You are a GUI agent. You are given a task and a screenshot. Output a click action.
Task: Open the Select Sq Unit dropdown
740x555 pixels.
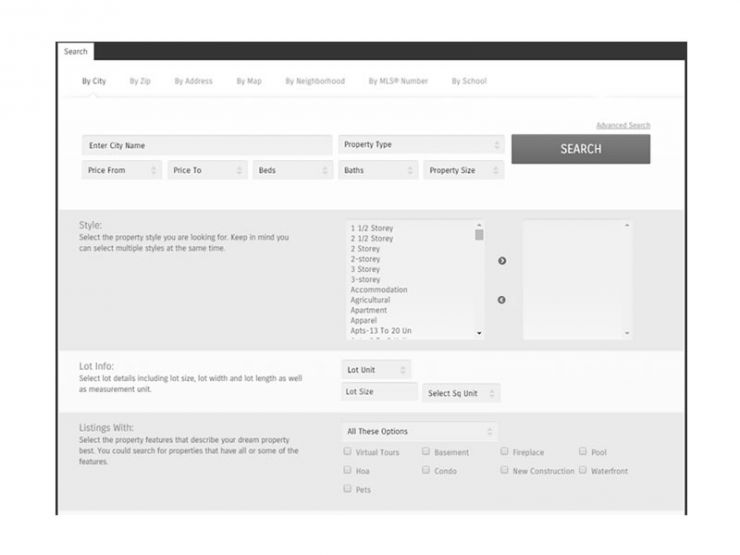pos(461,393)
